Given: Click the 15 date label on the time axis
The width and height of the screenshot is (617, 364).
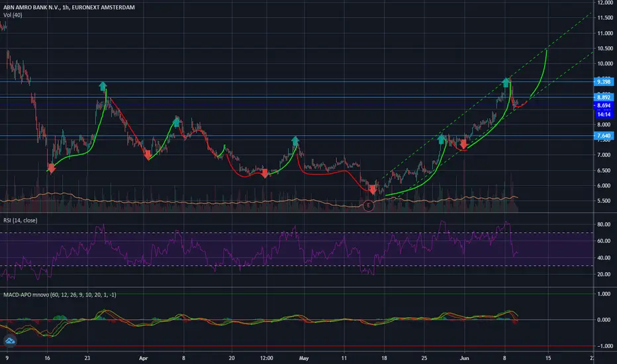Looking at the screenshot, I should tap(548, 358).
